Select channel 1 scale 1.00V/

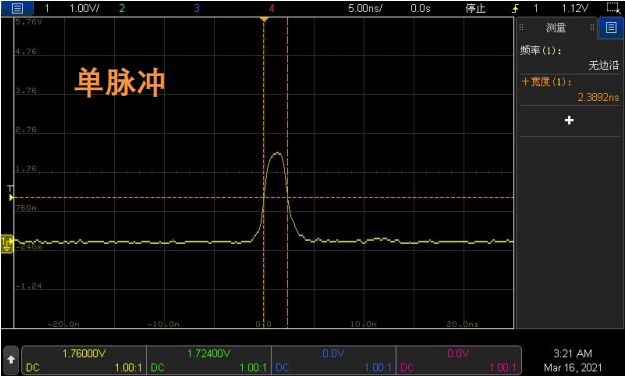pos(85,8)
